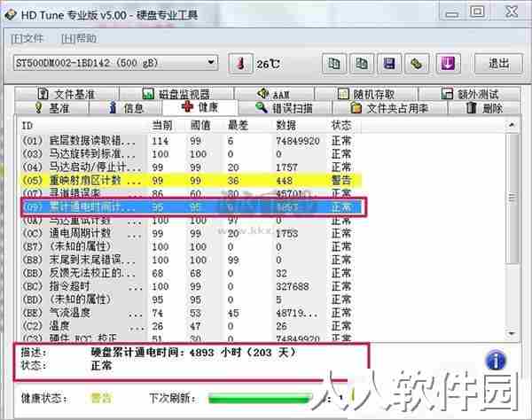Viewport: 532px width, 420px height.
Task: Click the copy screenshot toolbar icon
Action: (x=362, y=64)
